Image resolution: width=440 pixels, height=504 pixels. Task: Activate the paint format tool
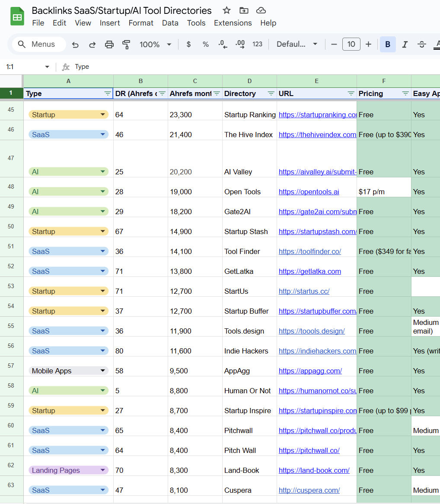[126, 45]
